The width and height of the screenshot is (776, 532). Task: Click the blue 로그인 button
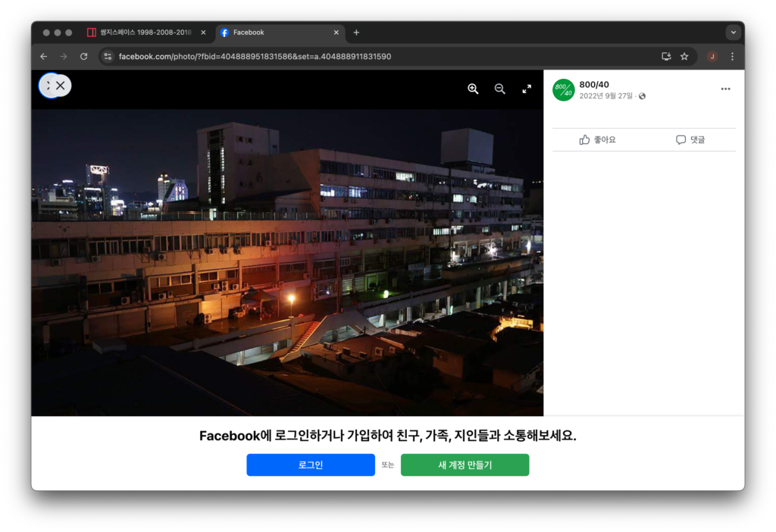(x=311, y=465)
